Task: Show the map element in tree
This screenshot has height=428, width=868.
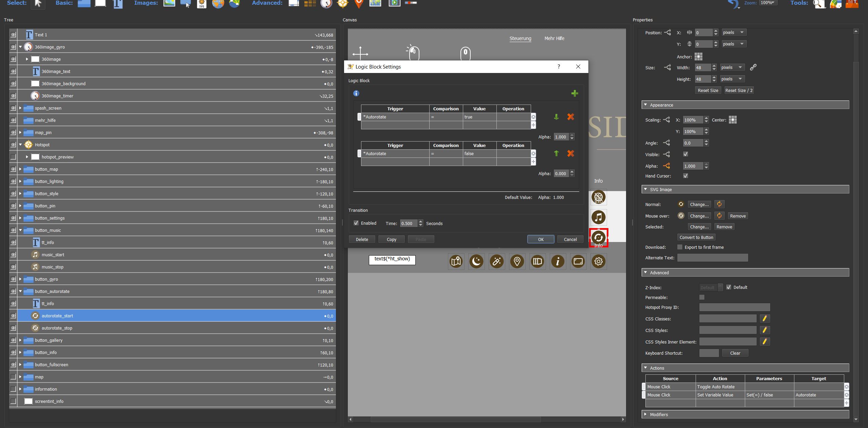Action: tap(13, 377)
